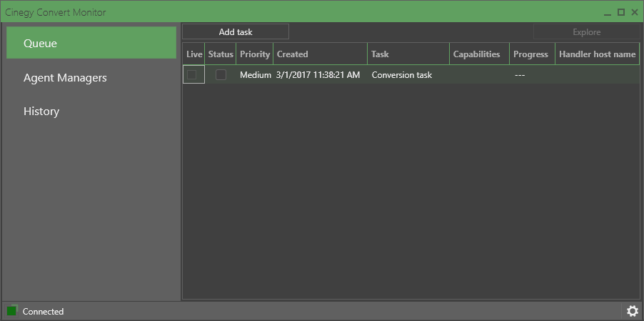Close the Cinegy Convert Monitor window
The width and height of the screenshot is (644, 321).
point(635,12)
